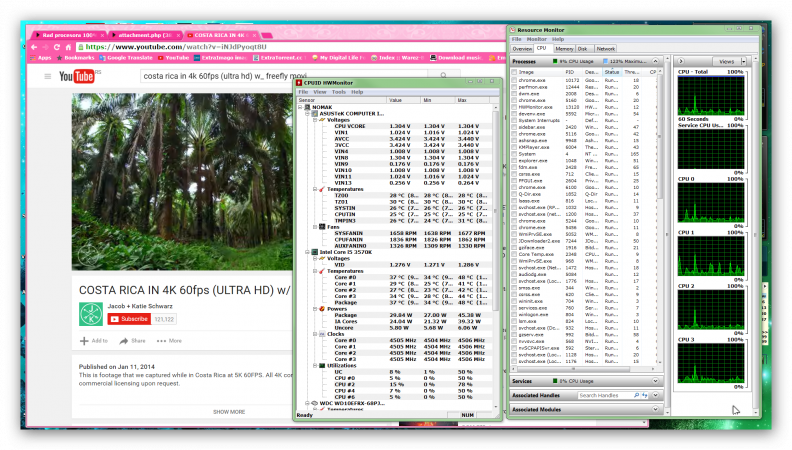792x450 pixels.
Task: Click the CPUID HWMonitor title bar icon
Action: 299,83
